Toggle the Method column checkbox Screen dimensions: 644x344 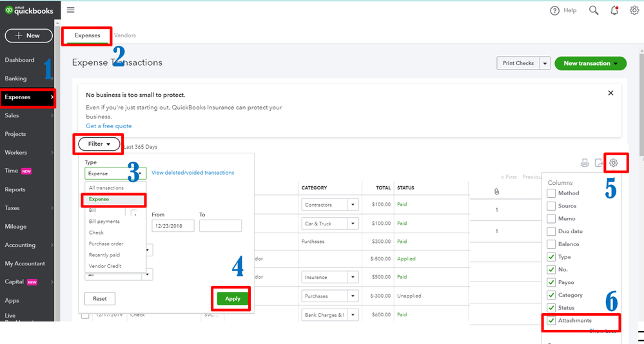pos(551,193)
